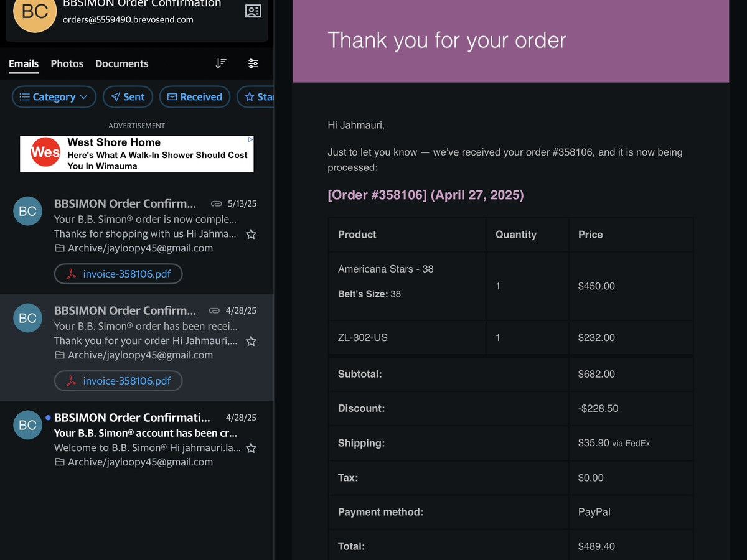Click the BC avatar of the 5/13/25 email
Image resolution: width=747 pixels, height=560 pixels.
27,211
